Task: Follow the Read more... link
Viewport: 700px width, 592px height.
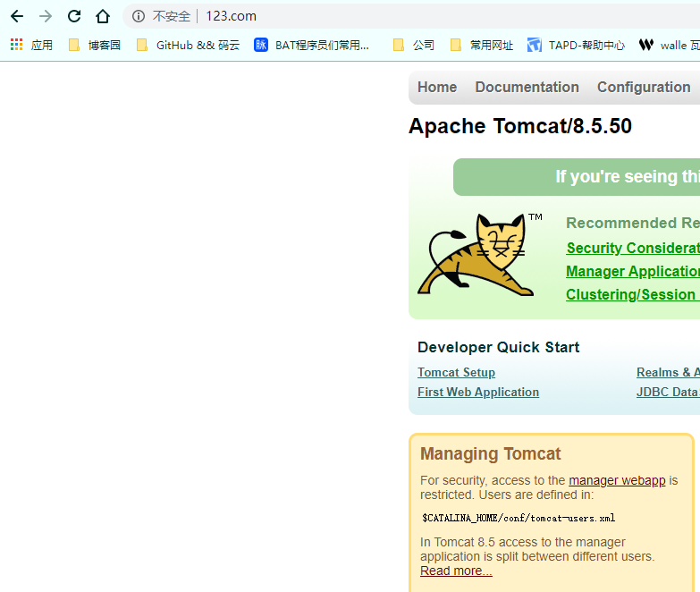Action: (x=456, y=571)
